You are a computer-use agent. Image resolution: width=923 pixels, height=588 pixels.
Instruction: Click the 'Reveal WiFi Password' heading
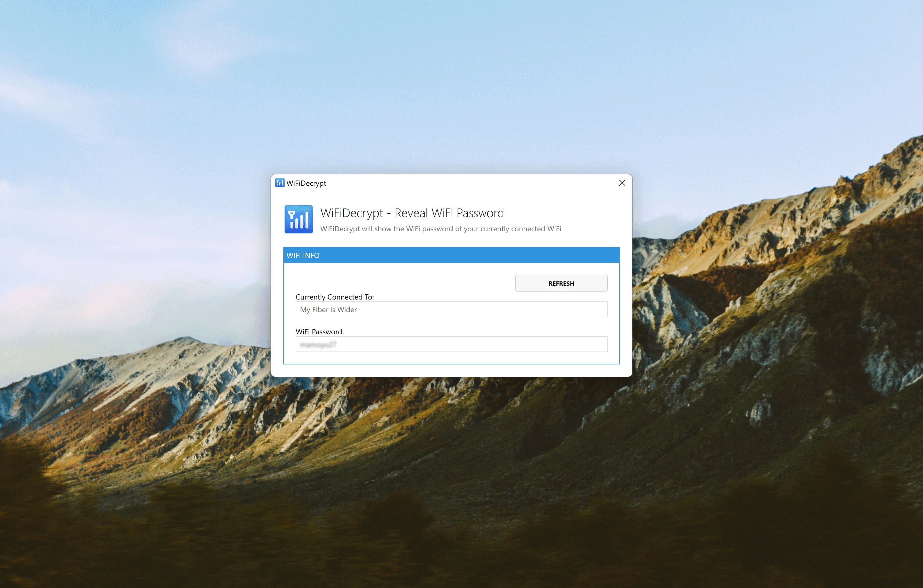pyautogui.click(x=413, y=213)
